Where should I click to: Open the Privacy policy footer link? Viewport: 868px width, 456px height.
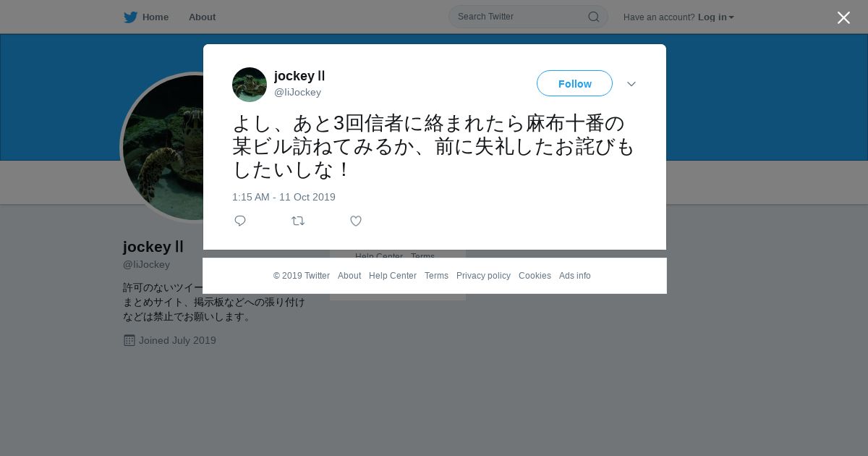(x=483, y=276)
